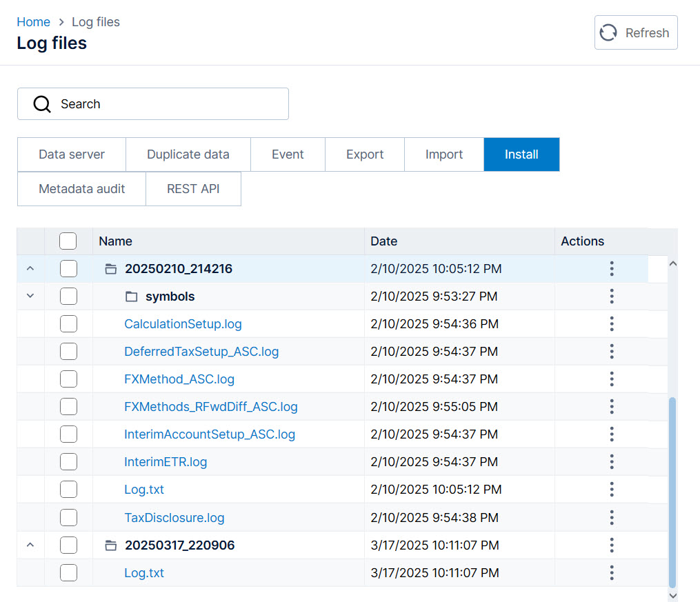The width and height of the screenshot is (700, 602).
Task: Collapse the 20250317_220906 folder row
Action: [30, 545]
